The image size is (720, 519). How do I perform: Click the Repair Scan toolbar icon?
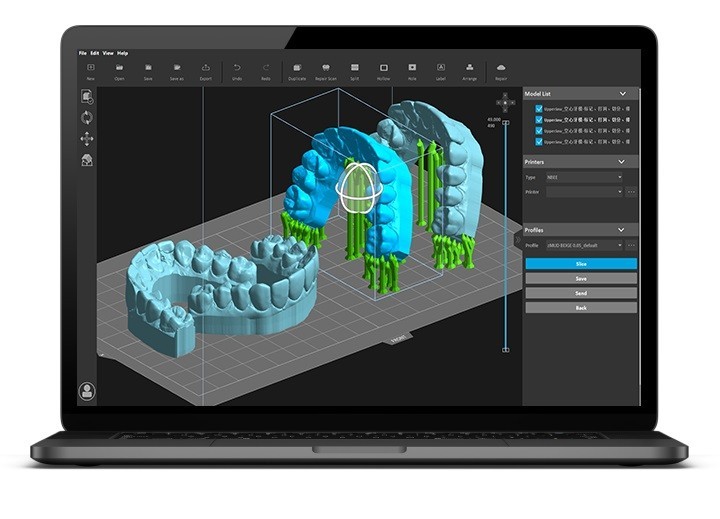tap(326, 67)
